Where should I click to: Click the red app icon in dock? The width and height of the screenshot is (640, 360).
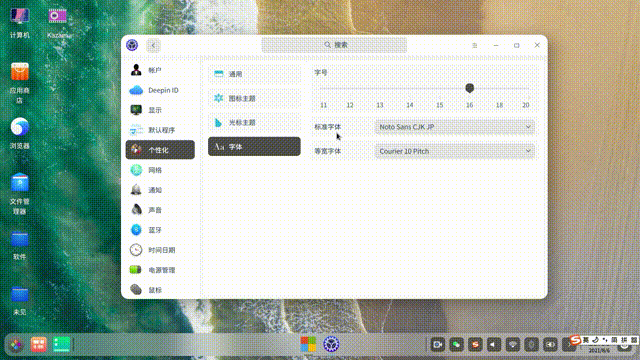tap(39, 345)
